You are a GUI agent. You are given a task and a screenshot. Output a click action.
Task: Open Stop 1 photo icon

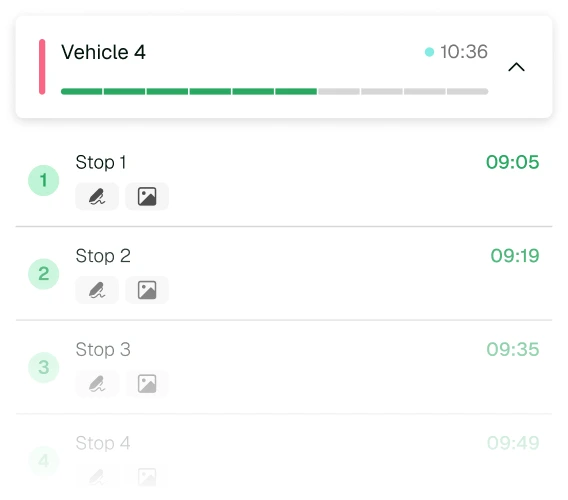click(x=147, y=196)
